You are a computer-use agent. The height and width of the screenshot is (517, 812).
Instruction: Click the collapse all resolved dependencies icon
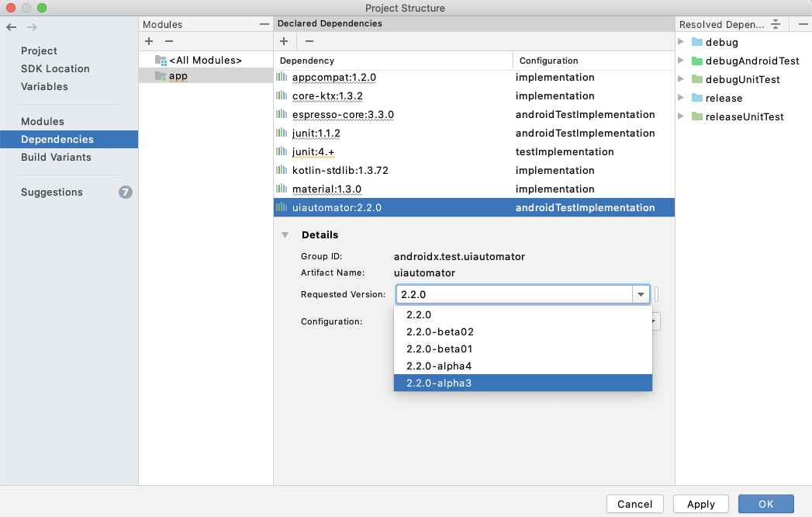point(775,24)
